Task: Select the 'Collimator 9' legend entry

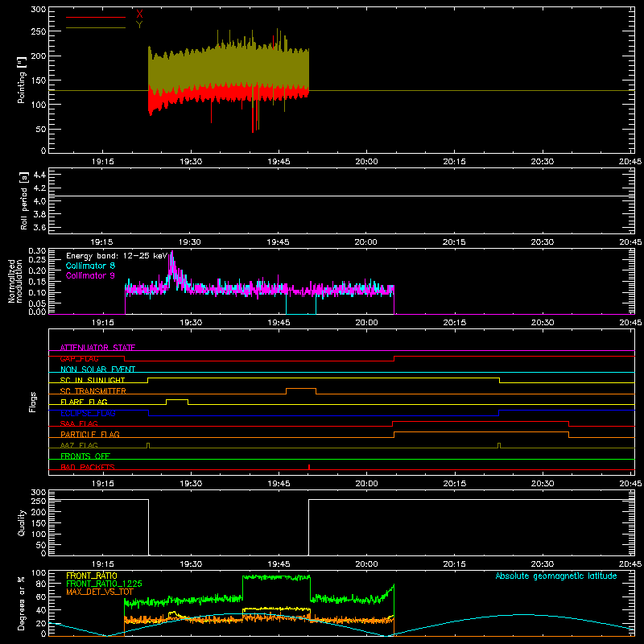Action: (x=90, y=275)
